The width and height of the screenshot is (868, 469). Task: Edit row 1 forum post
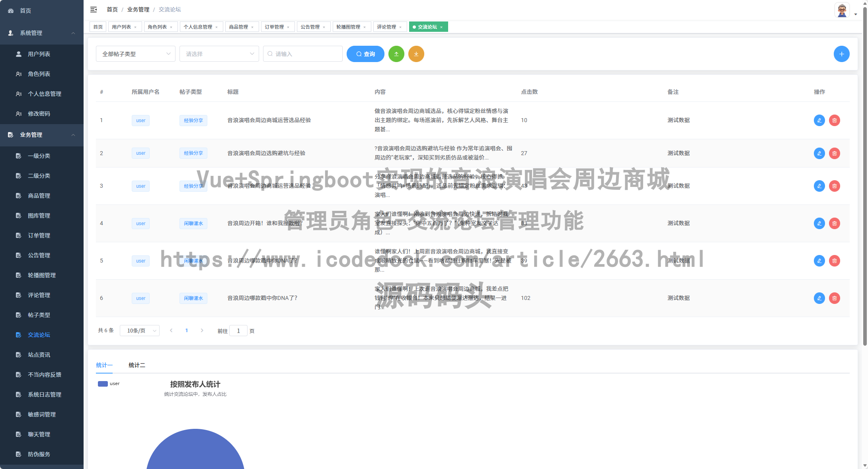pos(819,120)
